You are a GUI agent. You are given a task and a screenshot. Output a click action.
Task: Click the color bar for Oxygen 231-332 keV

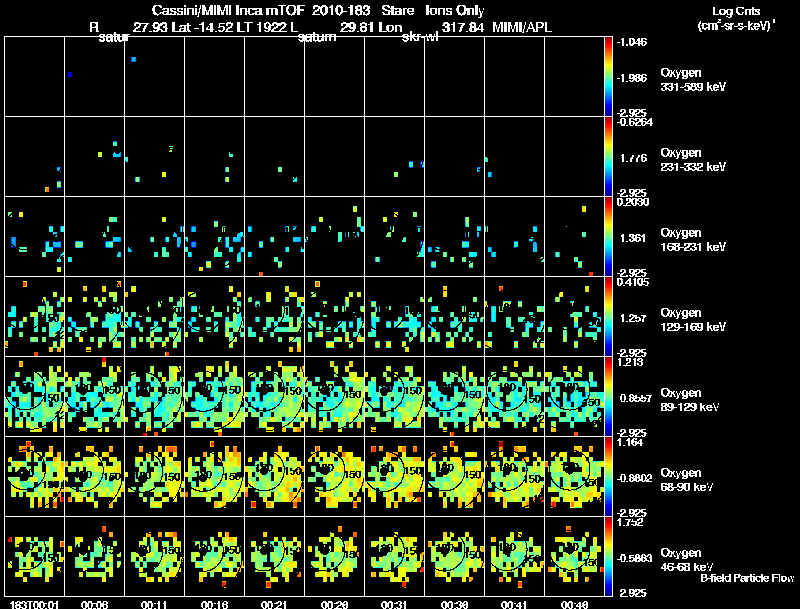610,156
